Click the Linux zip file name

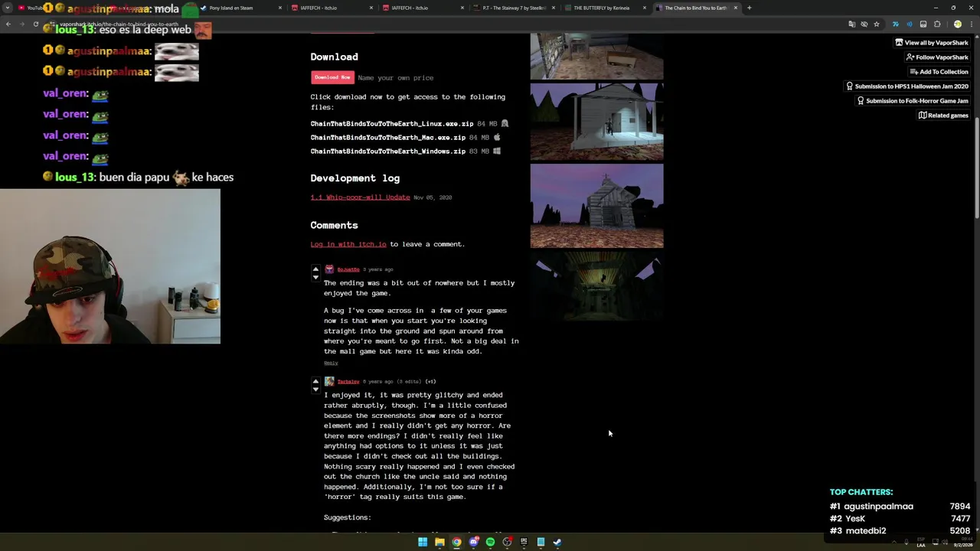(x=392, y=124)
